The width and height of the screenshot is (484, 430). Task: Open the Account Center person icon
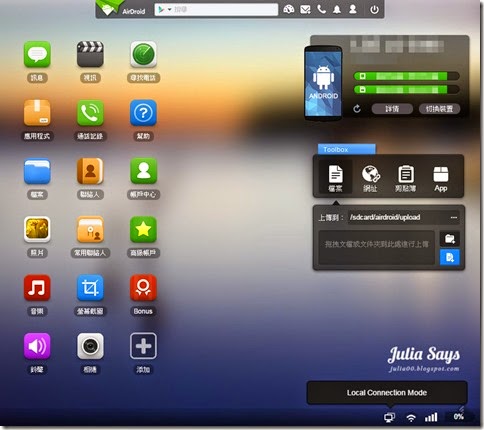[x=143, y=171]
